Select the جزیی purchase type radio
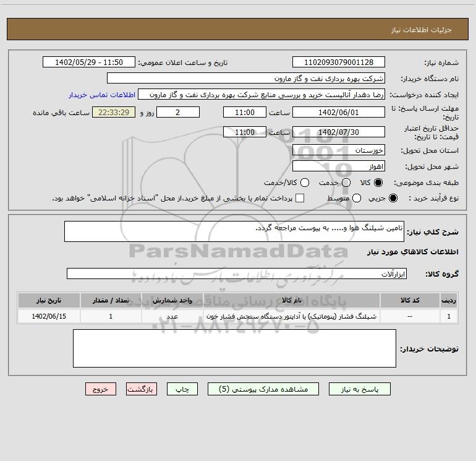Viewport: 476px width, 461px height. [x=393, y=198]
